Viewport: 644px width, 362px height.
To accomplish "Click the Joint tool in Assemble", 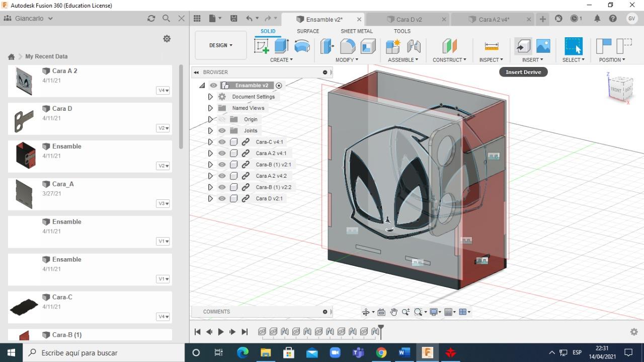I will (414, 46).
